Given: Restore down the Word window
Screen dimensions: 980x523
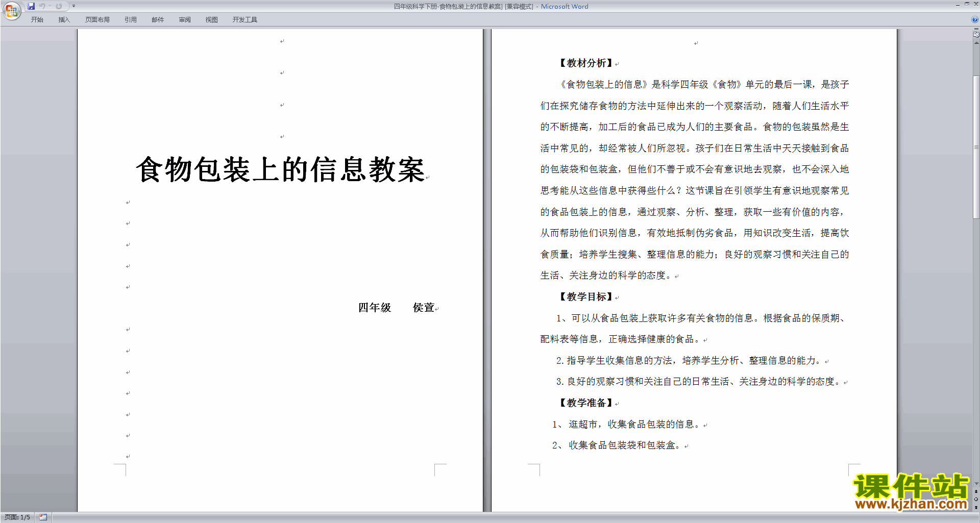Looking at the screenshot, I should [967, 4].
